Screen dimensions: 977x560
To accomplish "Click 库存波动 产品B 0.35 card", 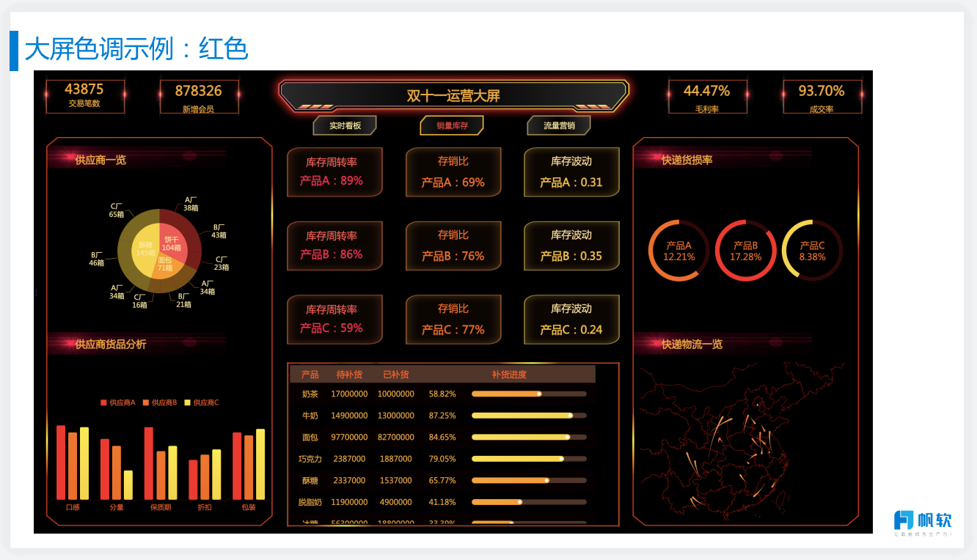I will coord(571,246).
